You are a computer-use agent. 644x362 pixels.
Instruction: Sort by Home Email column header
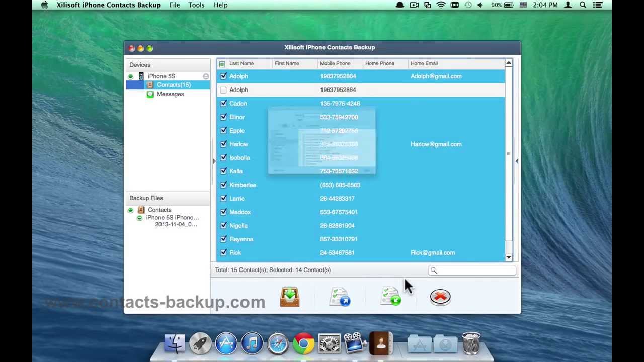pos(424,64)
